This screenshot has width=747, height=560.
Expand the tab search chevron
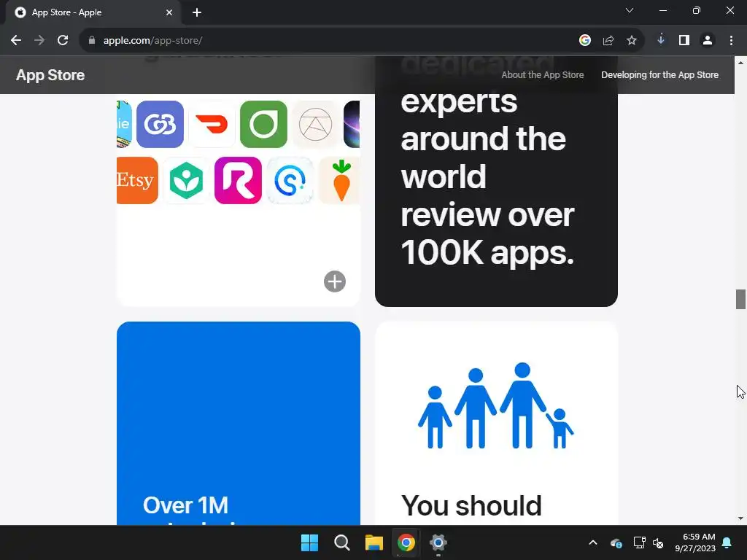point(630,10)
